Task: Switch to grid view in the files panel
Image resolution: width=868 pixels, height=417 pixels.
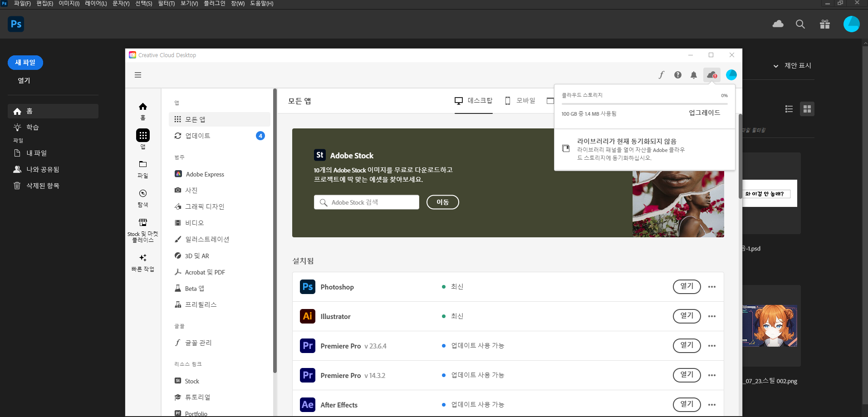Action: coord(807,109)
